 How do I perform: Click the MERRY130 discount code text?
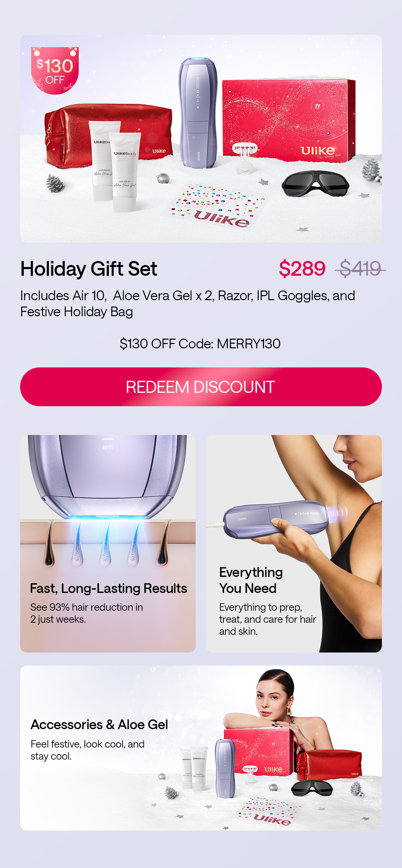point(249,344)
